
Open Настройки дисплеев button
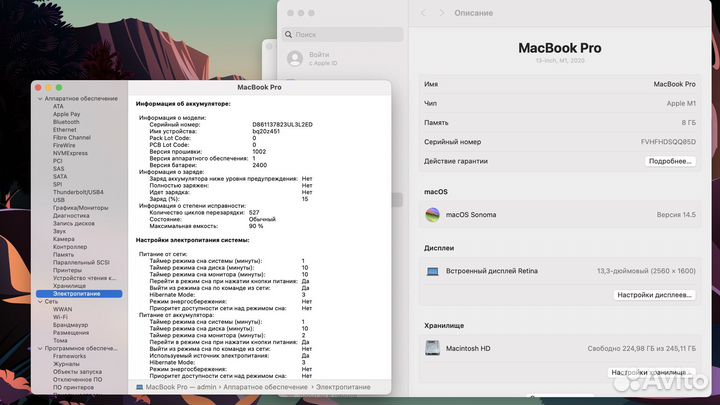point(654,295)
